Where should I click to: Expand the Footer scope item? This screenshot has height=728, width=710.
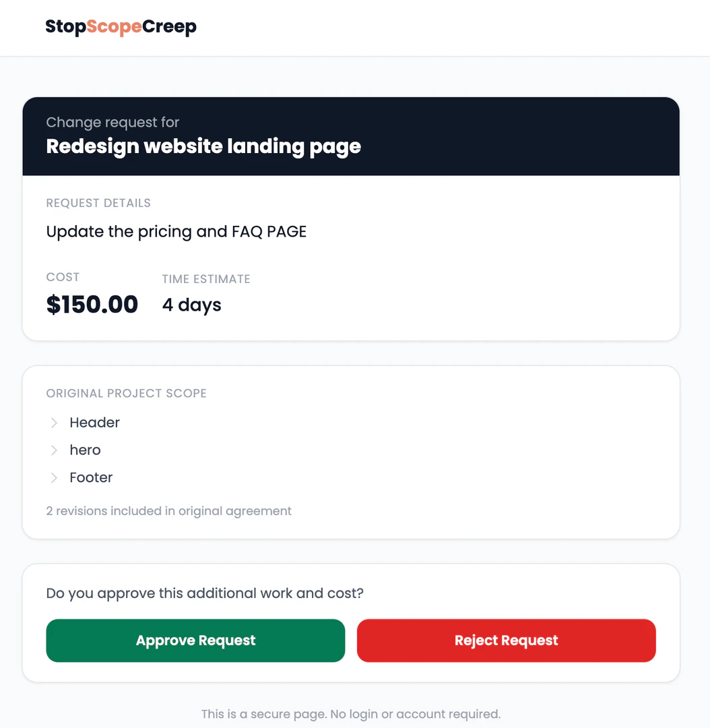point(90,477)
